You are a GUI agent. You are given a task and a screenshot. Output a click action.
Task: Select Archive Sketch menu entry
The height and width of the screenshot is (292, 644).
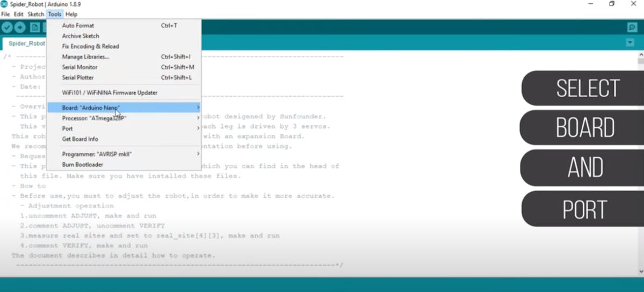(124, 36)
